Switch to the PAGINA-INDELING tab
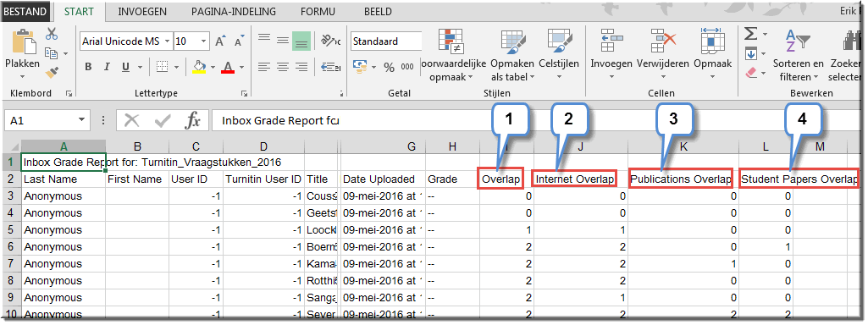The height and width of the screenshot is (325, 868). tap(233, 11)
